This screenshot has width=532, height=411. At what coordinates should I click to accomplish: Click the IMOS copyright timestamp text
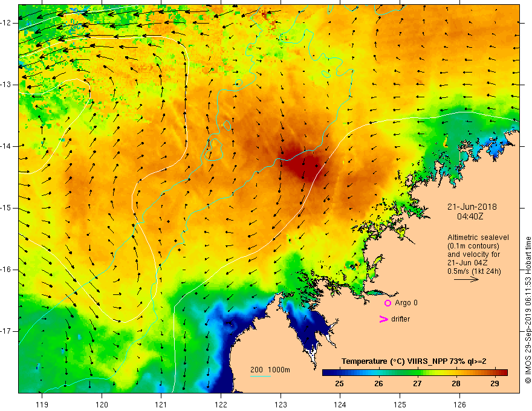point(528,310)
